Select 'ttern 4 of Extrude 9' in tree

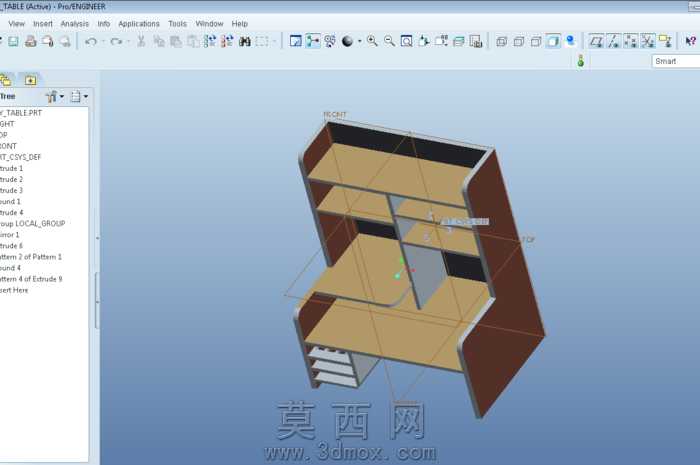(x=31, y=279)
